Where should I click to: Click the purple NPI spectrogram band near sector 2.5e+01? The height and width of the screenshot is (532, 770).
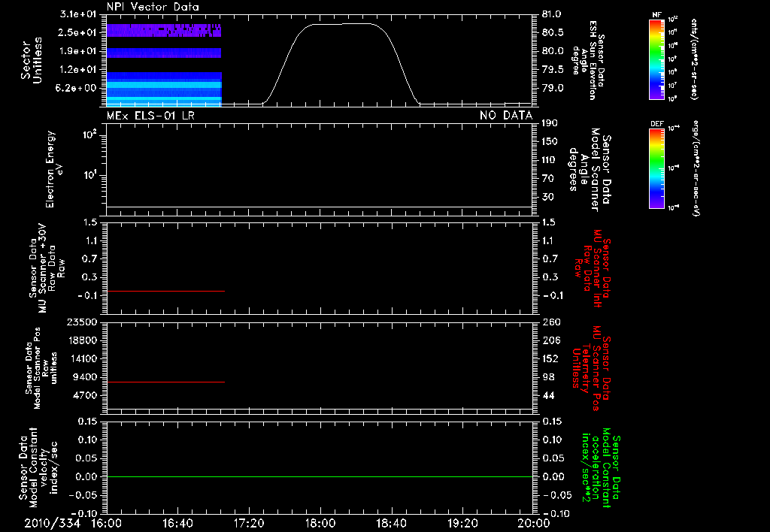point(163,30)
